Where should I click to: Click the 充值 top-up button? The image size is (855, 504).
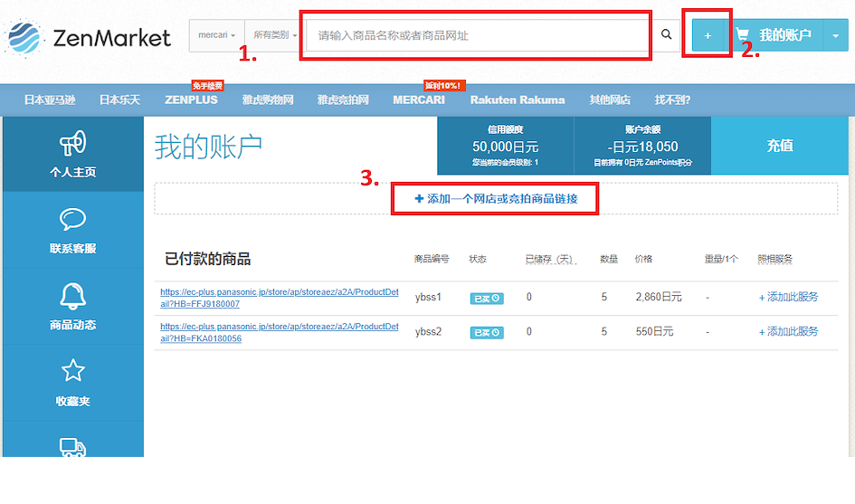tap(780, 146)
